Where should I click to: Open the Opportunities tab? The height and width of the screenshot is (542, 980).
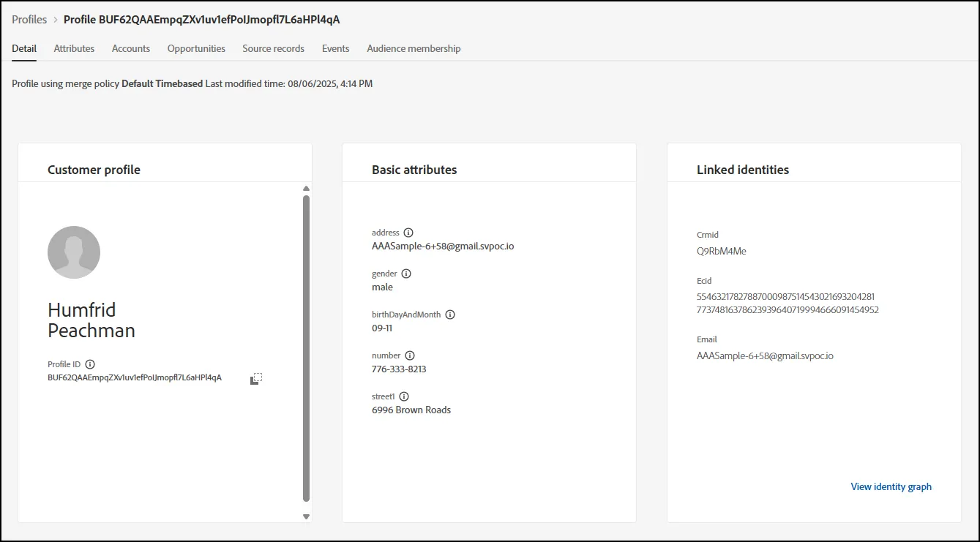(196, 48)
